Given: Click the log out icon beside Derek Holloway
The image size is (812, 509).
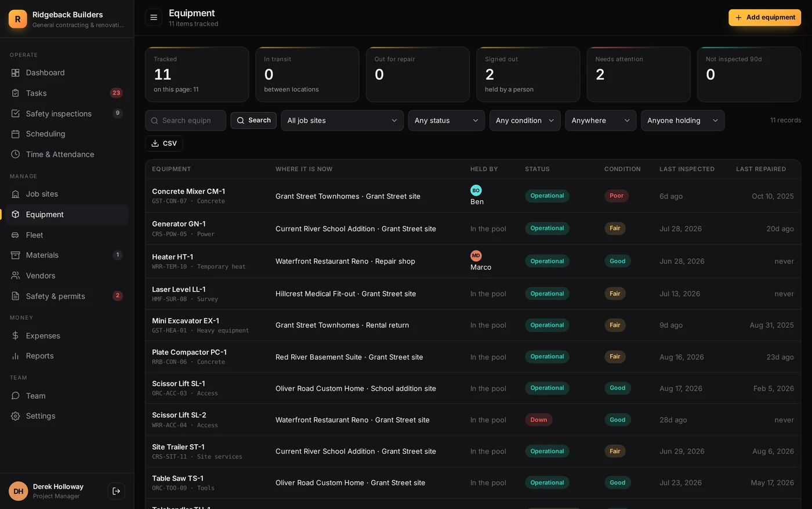Looking at the screenshot, I should [116, 491].
